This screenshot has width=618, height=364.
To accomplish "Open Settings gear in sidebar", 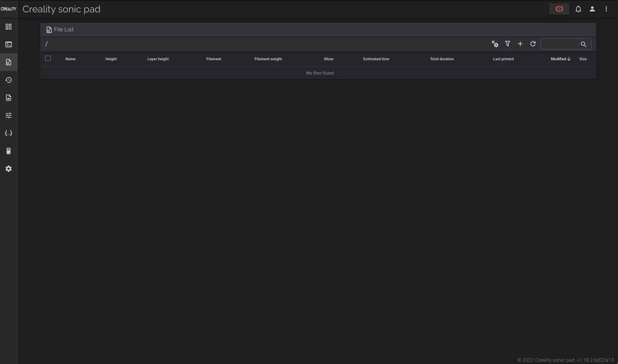I will pos(9,169).
